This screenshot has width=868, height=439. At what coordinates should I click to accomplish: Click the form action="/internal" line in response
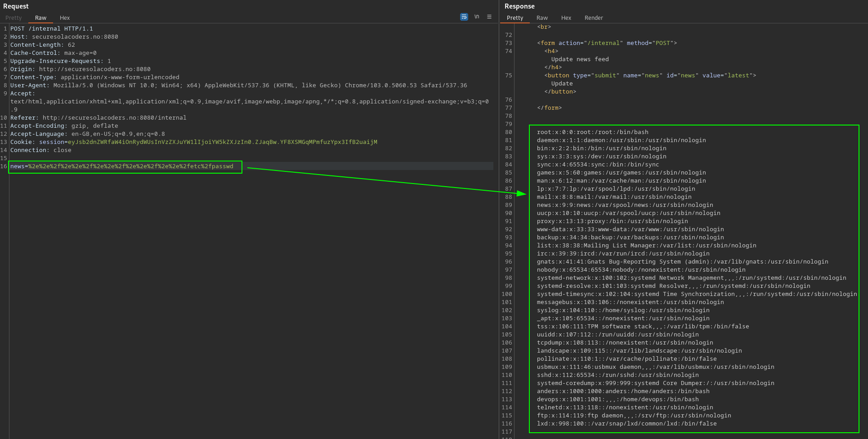(x=607, y=43)
